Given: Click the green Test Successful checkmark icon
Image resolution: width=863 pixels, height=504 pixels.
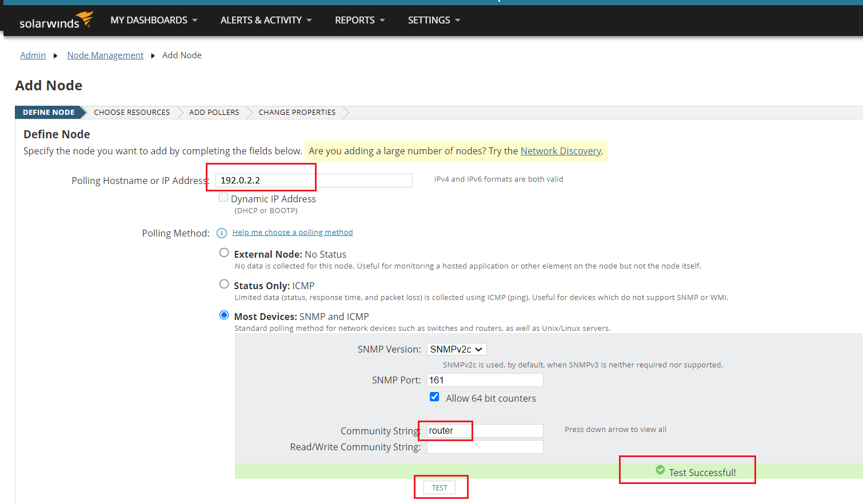Looking at the screenshot, I should point(660,470).
